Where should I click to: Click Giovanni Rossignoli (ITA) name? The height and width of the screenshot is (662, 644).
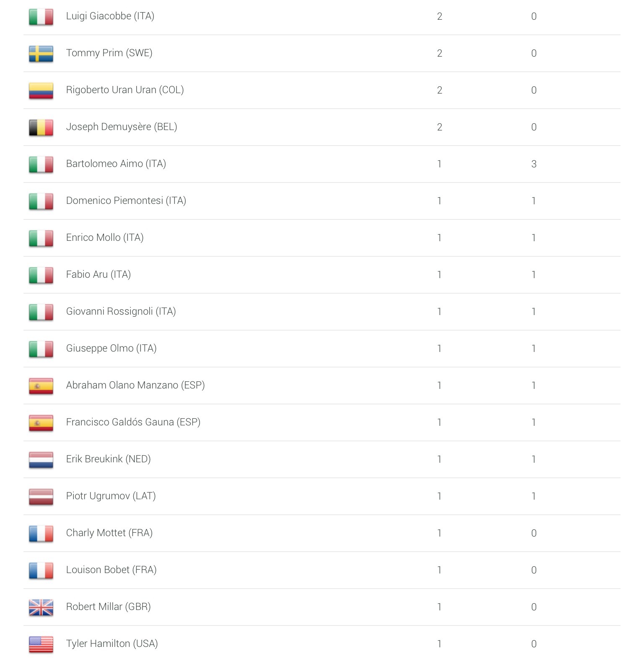121,311
